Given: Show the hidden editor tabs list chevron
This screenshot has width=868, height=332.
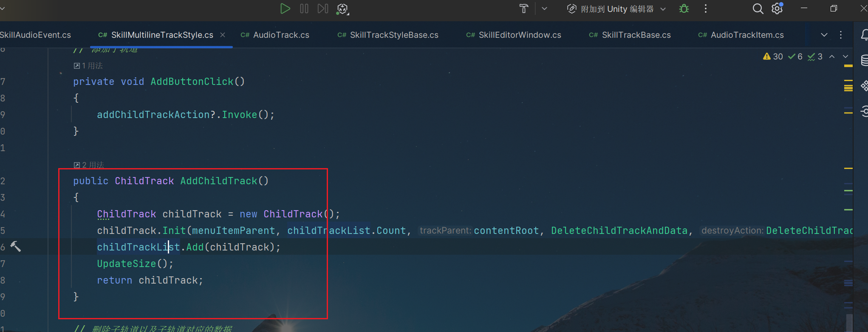Looking at the screenshot, I should point(824,35).
